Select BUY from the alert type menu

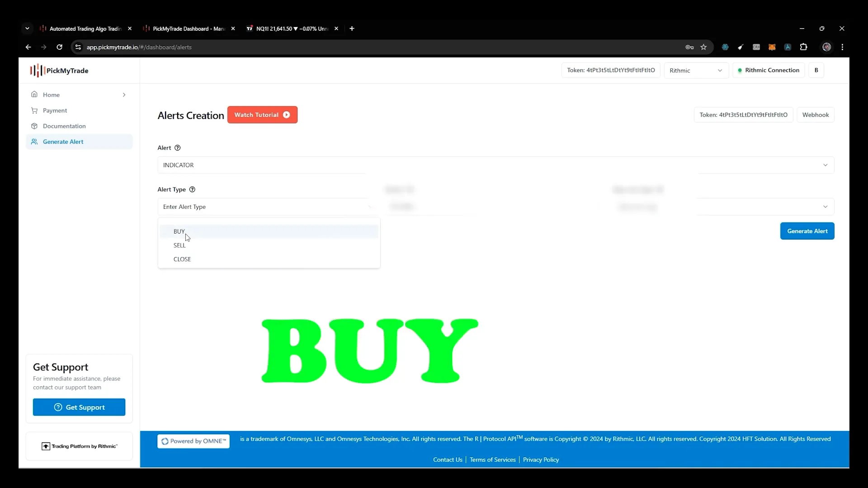178,231
